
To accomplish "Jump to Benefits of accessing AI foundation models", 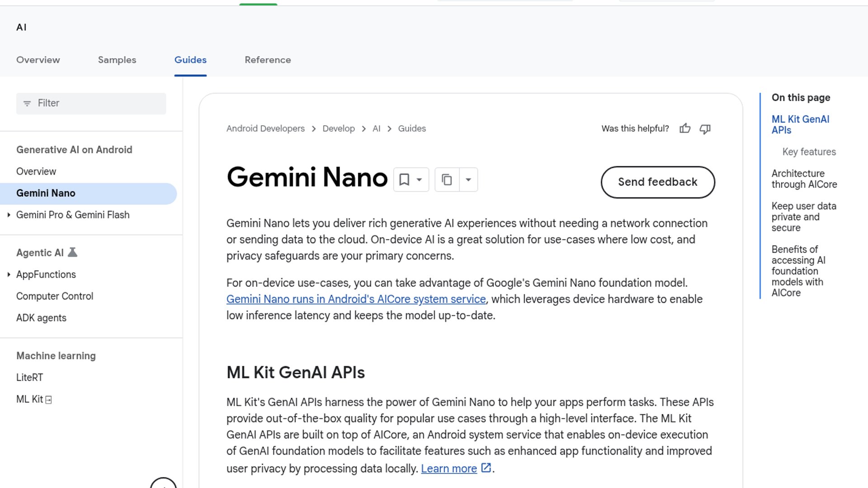I will coord(798,271).
